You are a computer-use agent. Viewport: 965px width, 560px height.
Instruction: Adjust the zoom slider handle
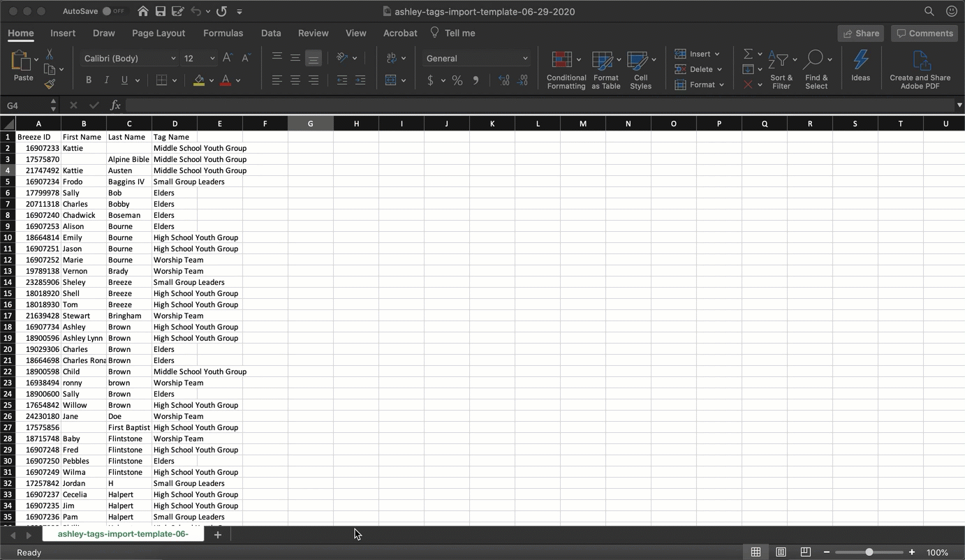click(869, 552)
